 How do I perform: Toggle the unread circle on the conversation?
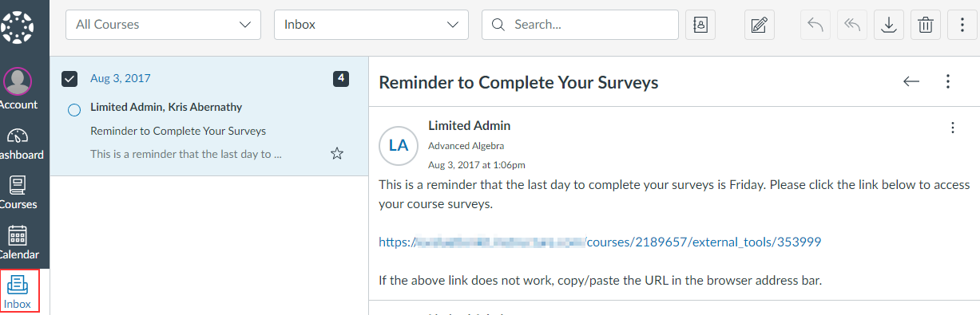(x=74, y=110)
